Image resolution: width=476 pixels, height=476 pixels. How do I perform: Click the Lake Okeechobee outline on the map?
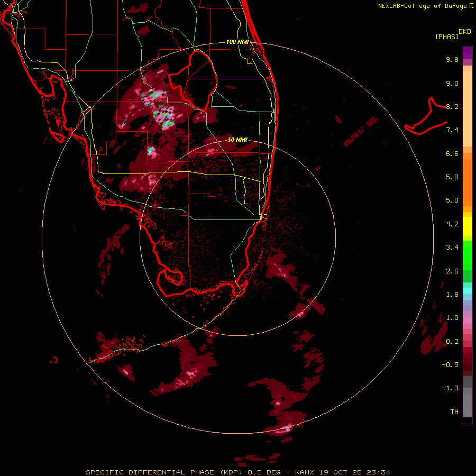[x=193, y=80]
